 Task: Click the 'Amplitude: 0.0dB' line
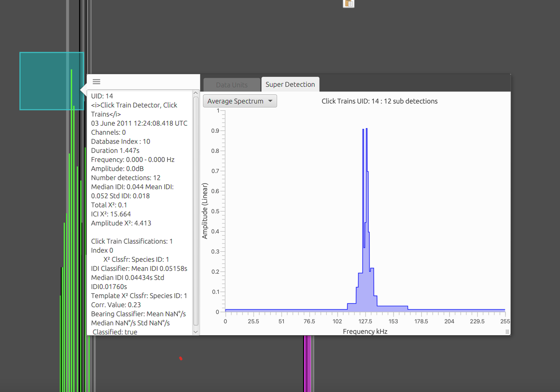tap(117, 169)
